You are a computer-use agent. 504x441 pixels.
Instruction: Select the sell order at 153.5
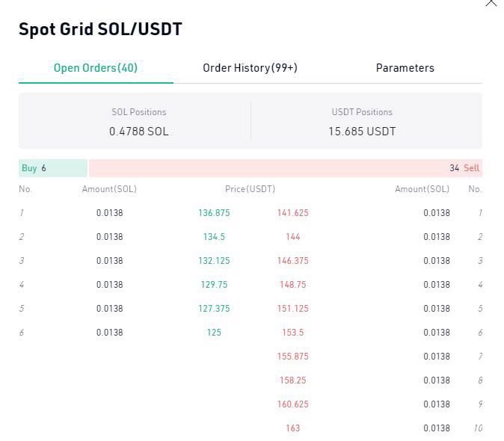click(293, 332)
